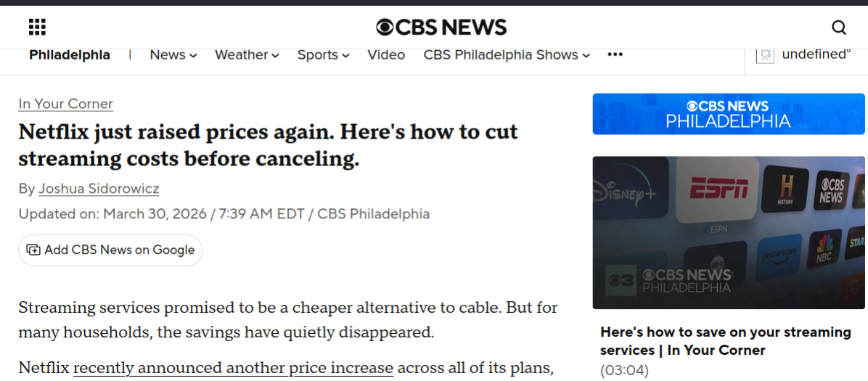Expand the Sports dropdown menu
Image resolution: width=868 pixels, height=381 pixels.
pos(323,55)
